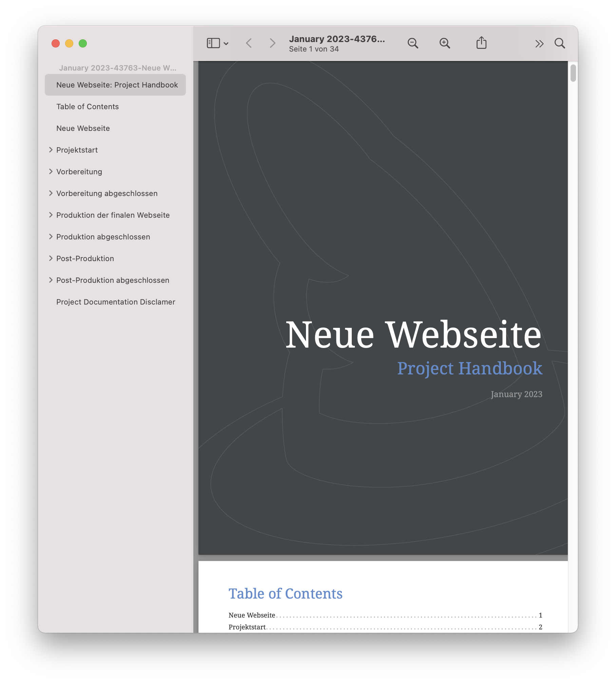Viewport: 616px width, 683px height.
Task: Expand the Produktion abgeschlossen section
Action: pyautogui.click(x=51, y=236)
